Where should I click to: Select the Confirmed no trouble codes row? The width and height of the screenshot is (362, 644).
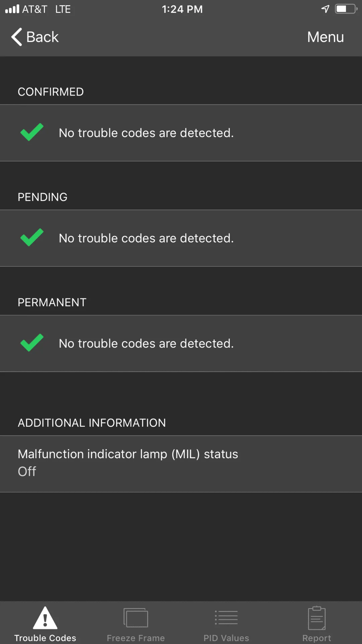click(x=181, y=133)
